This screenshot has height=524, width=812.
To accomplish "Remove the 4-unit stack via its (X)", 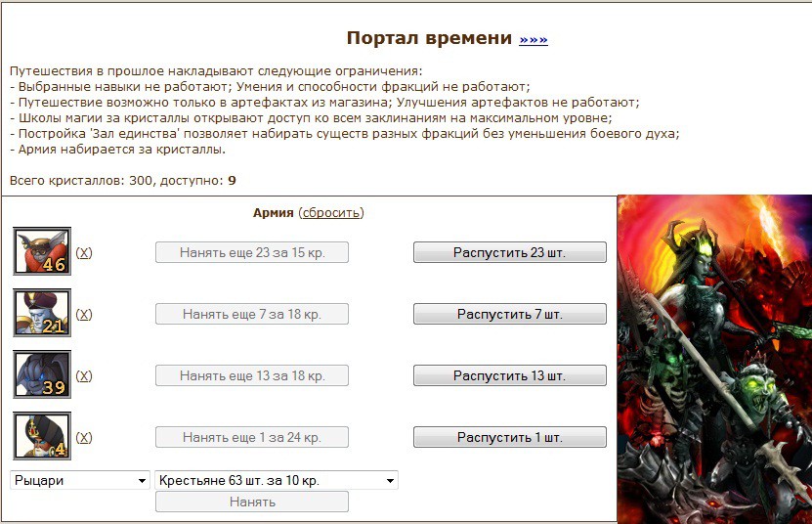I will (x=84, y=437).
